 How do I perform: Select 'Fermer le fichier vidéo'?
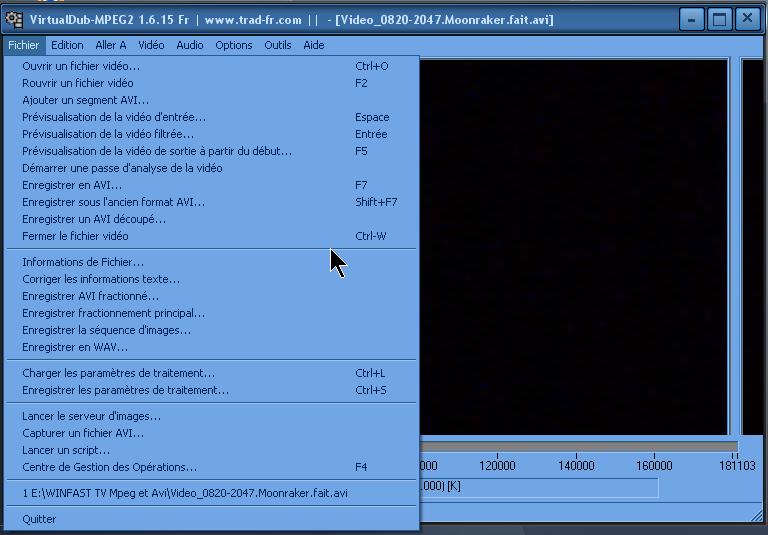tap(75, 236)
